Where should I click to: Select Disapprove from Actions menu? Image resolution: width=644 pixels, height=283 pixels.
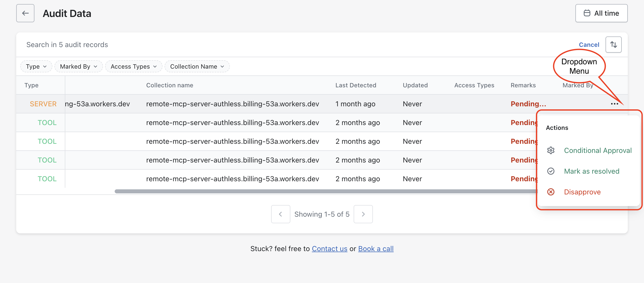click(582, 192)
